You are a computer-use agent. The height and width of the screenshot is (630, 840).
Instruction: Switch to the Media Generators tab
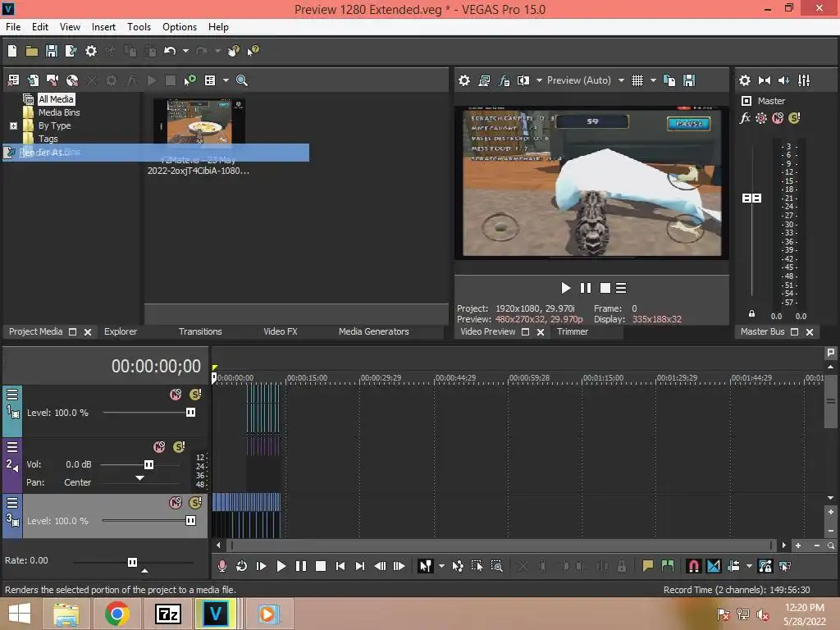coord(373,331)
